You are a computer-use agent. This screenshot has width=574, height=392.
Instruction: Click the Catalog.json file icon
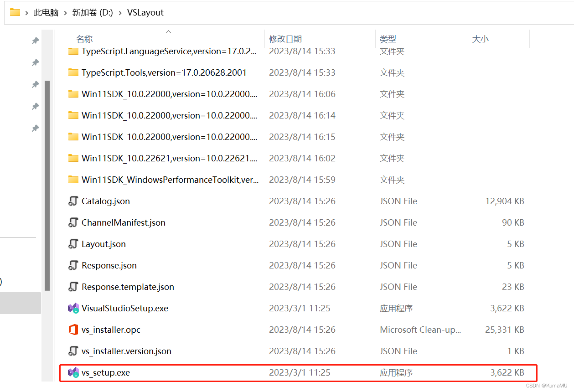click(73, 201)
